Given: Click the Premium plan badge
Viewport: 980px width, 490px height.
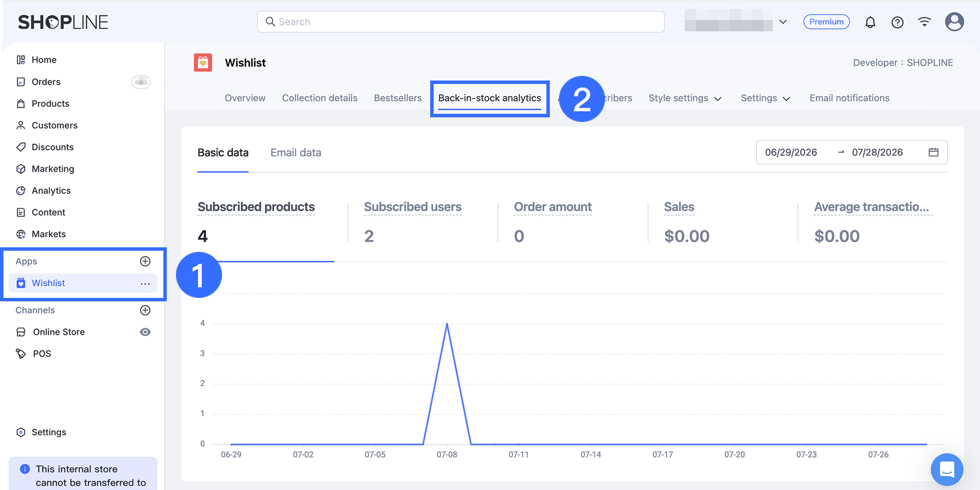Looking at the screenshot, I should (826, 22).
